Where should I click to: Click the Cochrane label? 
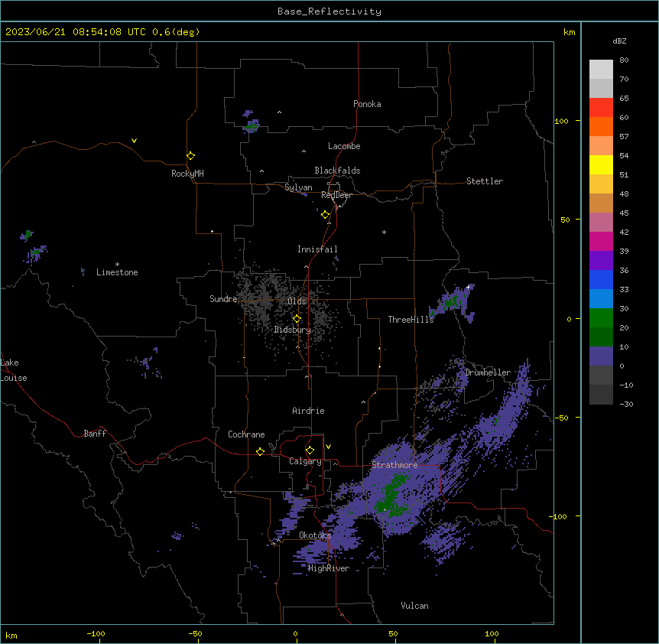(x=246, y=434)
